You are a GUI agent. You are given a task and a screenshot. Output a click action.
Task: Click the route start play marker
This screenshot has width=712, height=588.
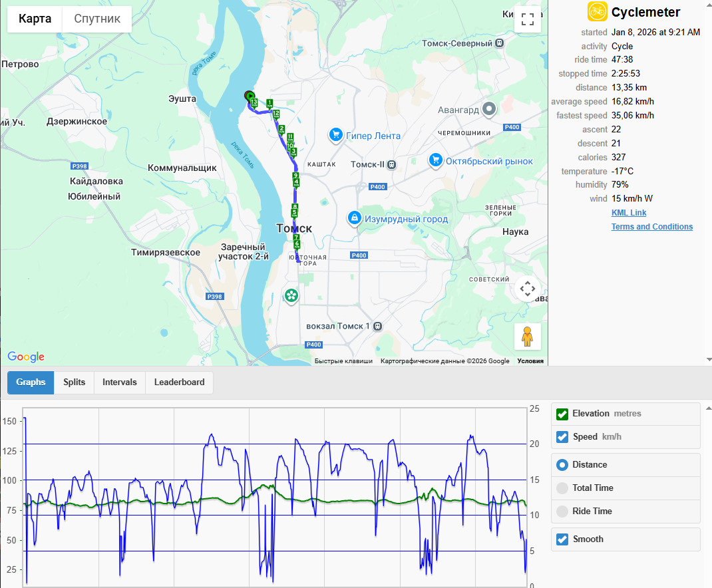pyautogui.click(x=250, y=96)
